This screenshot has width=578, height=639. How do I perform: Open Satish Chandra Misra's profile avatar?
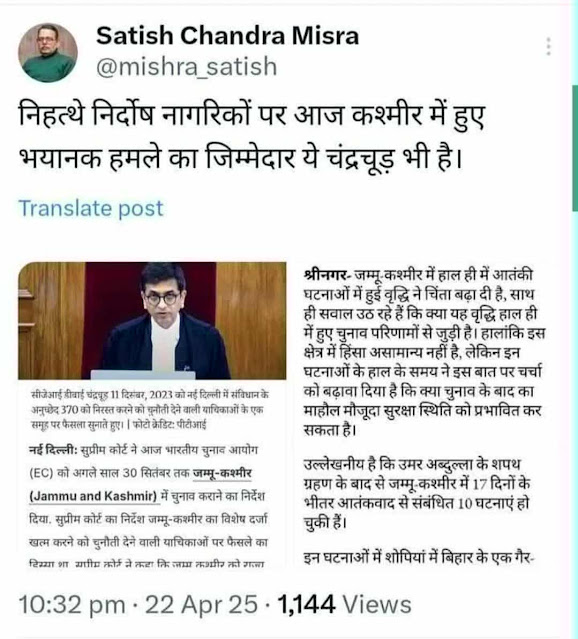point(48,53)
